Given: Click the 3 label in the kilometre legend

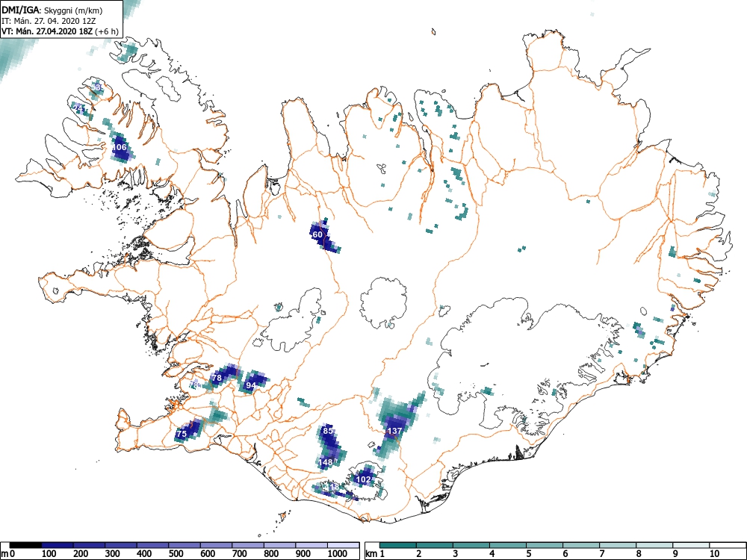Looking at the screenshot, I should point(455,554).
